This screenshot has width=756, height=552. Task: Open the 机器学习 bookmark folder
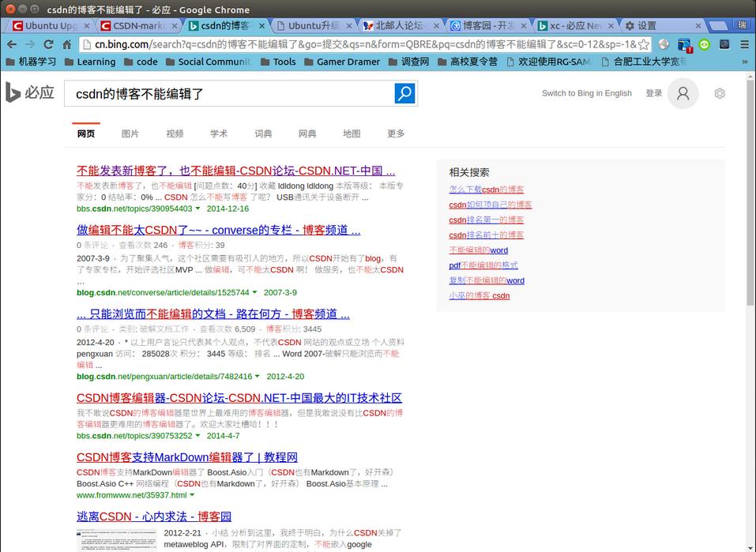(x=31, y=62)
